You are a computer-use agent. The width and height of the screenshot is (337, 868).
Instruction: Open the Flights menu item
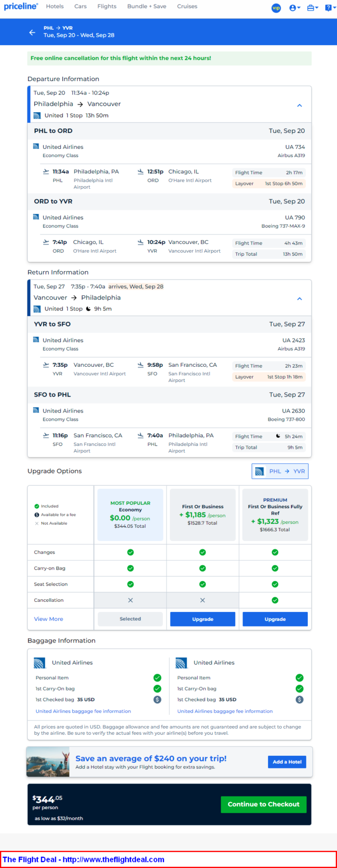coord(107,7)
